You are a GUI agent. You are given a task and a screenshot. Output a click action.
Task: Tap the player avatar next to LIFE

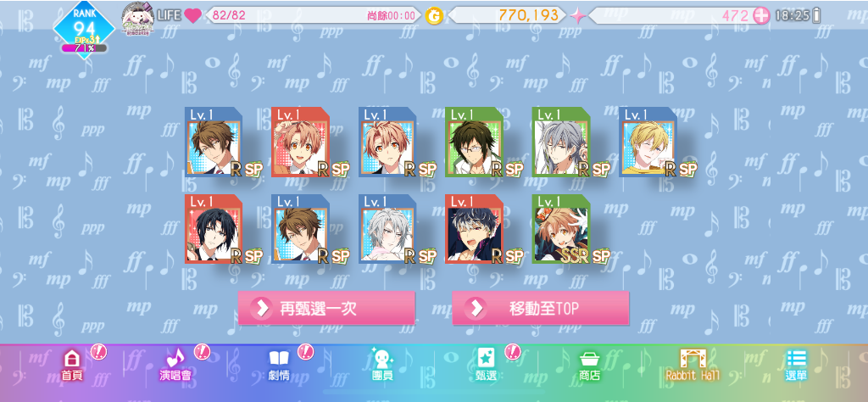tap(136, 19)
